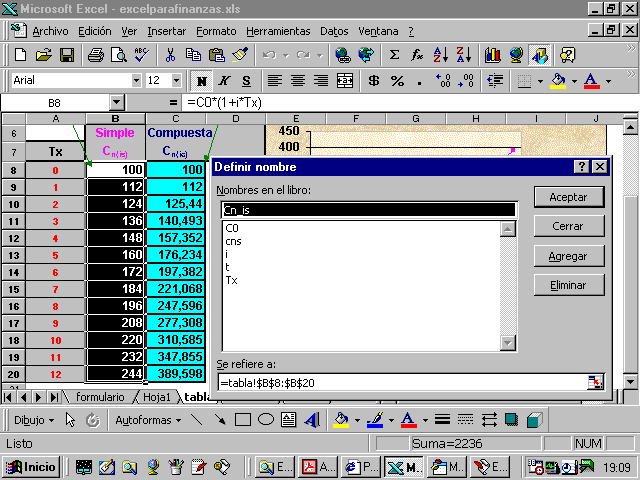Create a new workbook with New icon
This screenshot has height=480, width=640.
coord(20,55)
